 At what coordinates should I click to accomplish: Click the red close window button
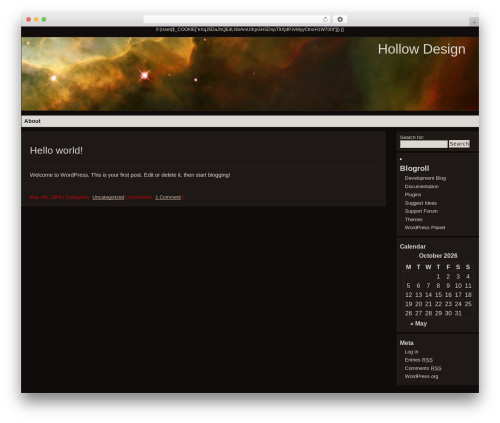[29, 19]
